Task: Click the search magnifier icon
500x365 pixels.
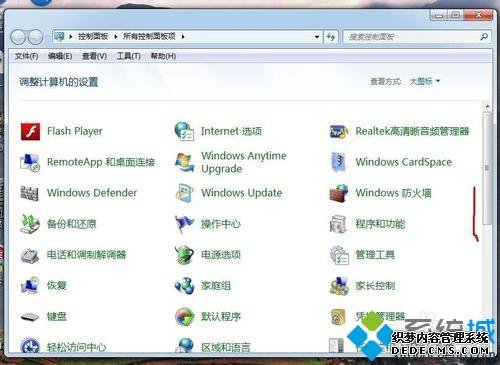Action: click(x=484, y=37)
